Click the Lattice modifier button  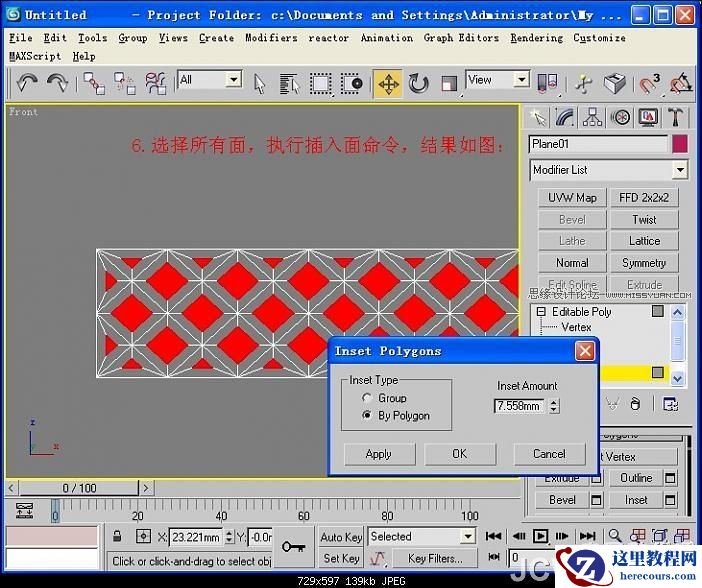point(644,241)
